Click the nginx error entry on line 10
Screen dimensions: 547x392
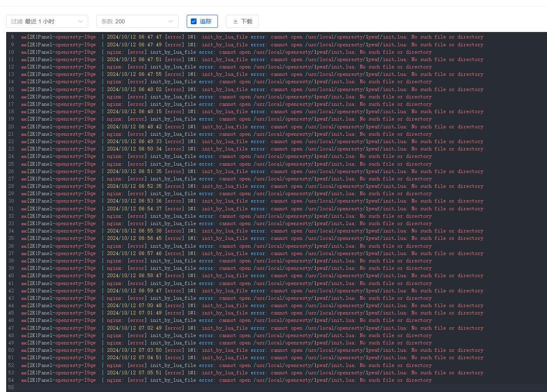click(x=227, y=52)
